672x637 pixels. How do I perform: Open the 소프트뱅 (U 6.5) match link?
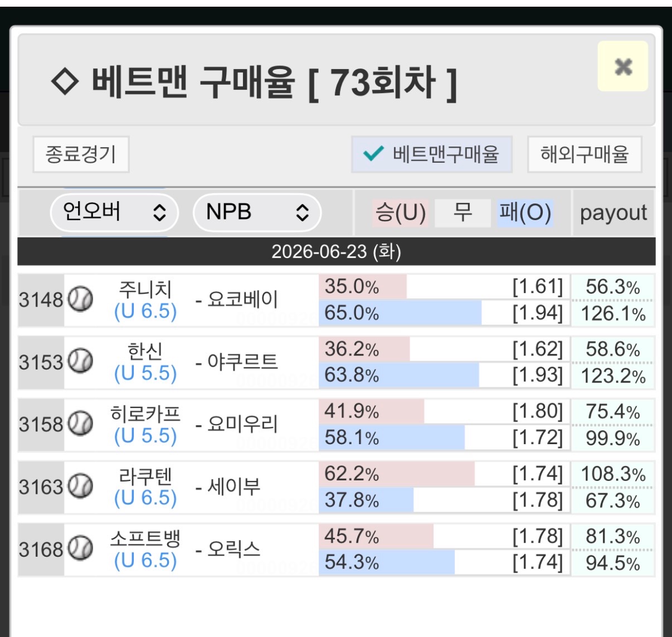[x=145, y=550]
